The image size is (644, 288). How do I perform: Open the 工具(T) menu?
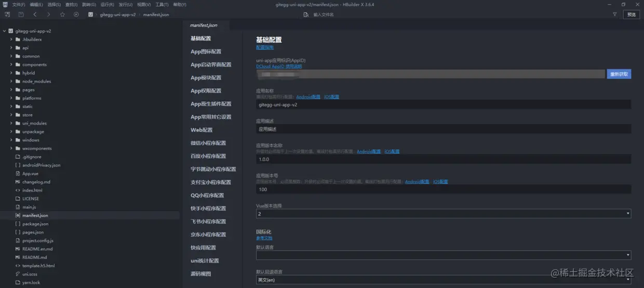[x=162, y=4]
